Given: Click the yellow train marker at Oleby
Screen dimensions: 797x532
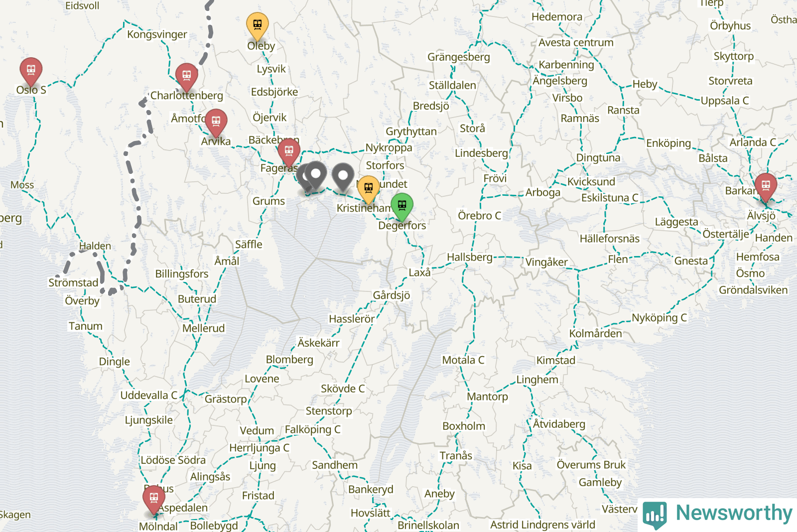Looking at the screenshot, I should 258,26.
